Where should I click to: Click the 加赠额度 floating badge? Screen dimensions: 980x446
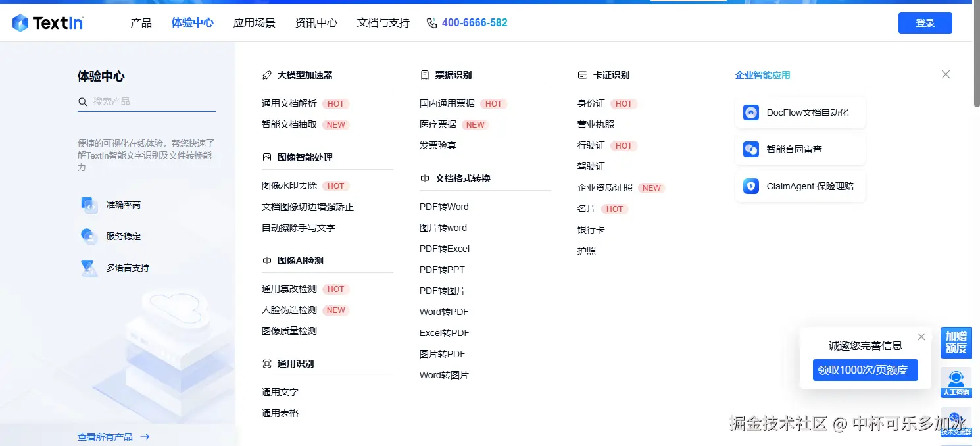(x=956, y=343)
